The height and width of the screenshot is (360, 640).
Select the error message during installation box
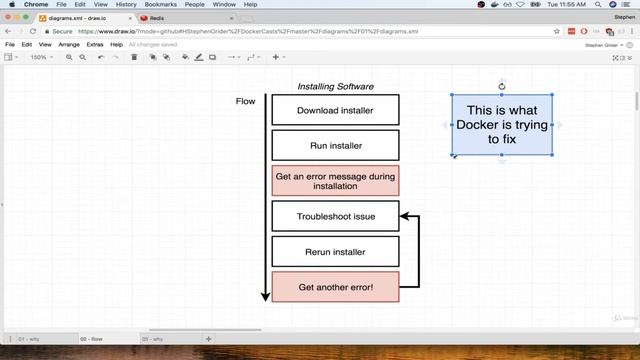tap(336, 181)
